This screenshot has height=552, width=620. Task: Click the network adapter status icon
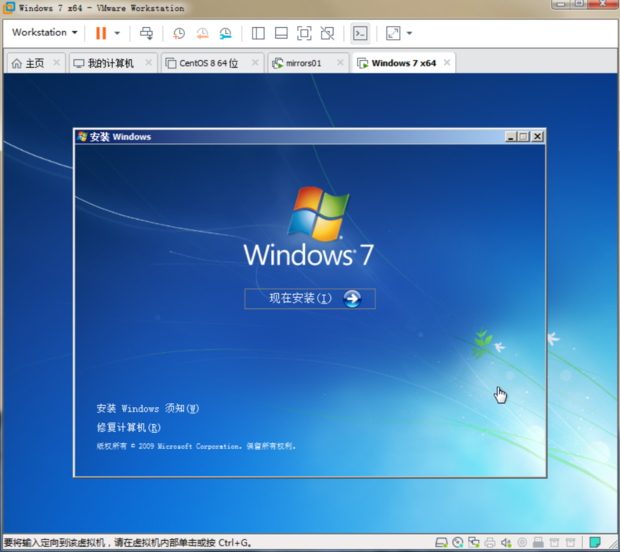click(x=474, y=543)
